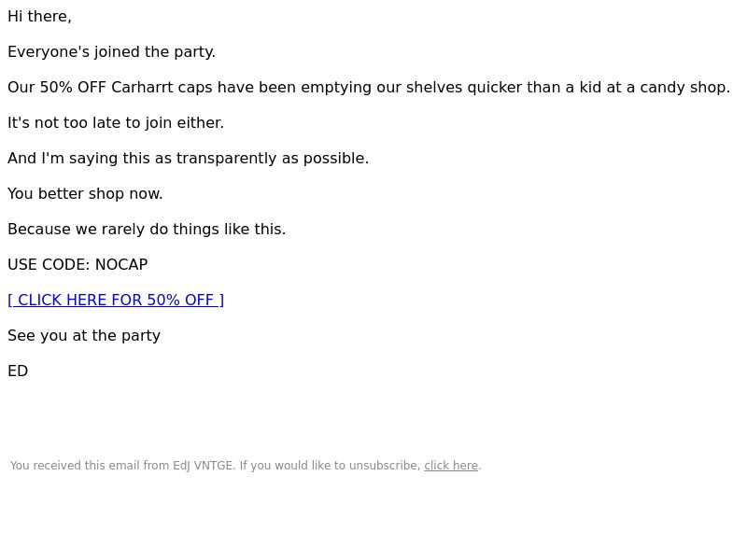Screen dimensions: 747x560
Task: Click the 'See you at the party' line
Action: coord(84,336)
